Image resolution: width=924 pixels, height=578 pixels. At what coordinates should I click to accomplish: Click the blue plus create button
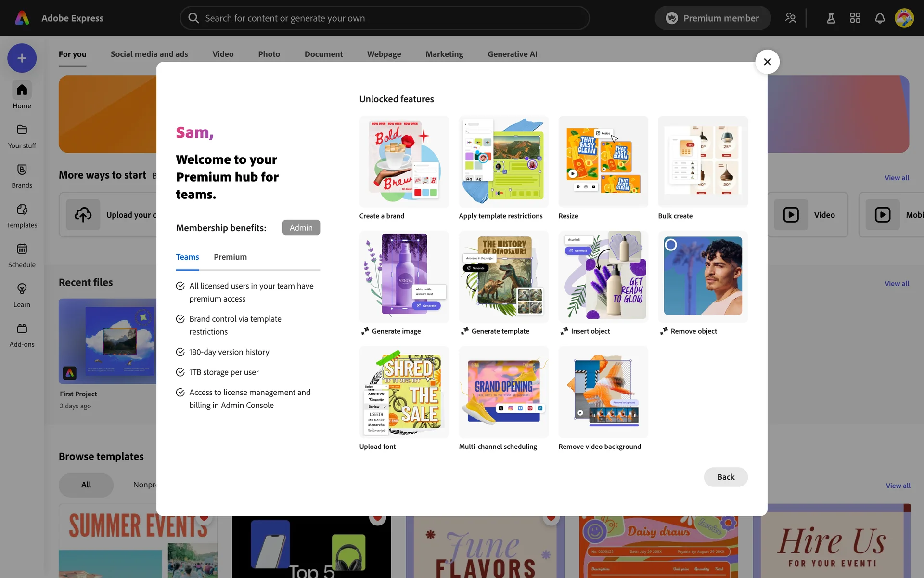[x=22, y=58]
